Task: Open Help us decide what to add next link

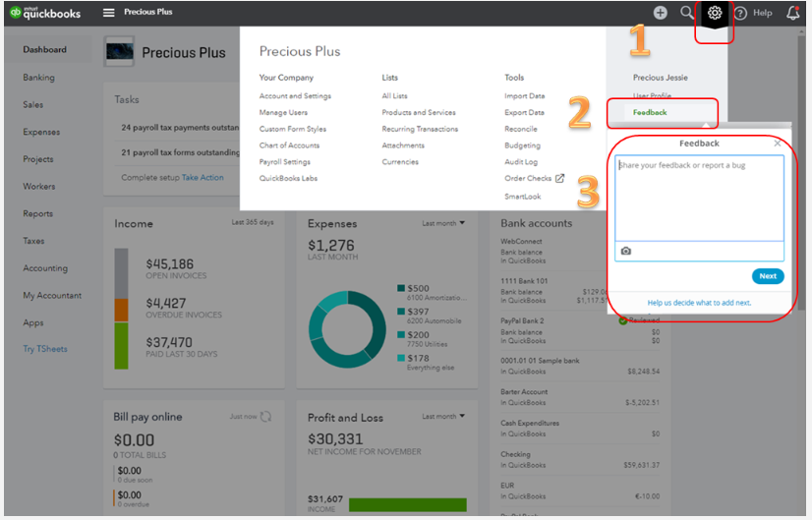Action: click(x=699, y=303)
